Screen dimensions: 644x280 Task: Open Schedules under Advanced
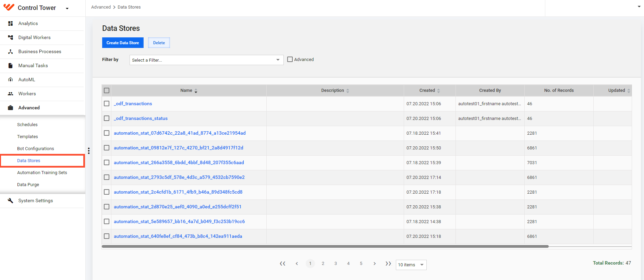27,124
